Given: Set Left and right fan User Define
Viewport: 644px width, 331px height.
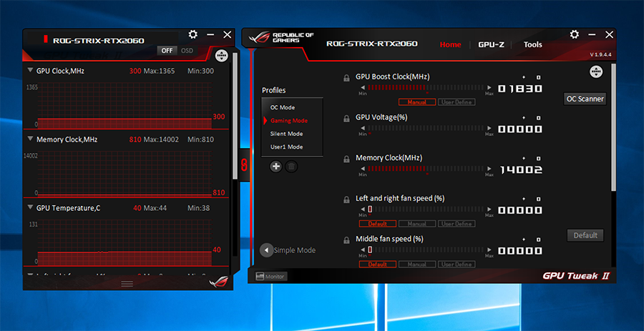Looking at the screenshot, I should (457, 224).
